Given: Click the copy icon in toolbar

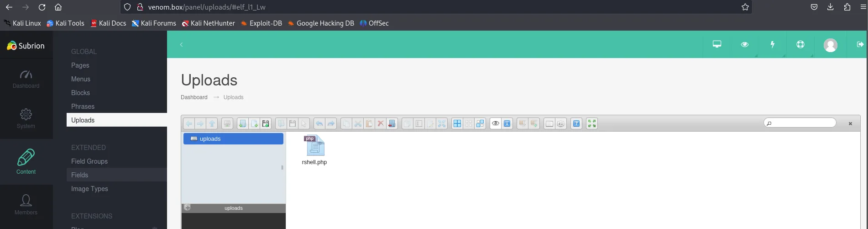Looking at the screenshot, I should coord(346,123).
